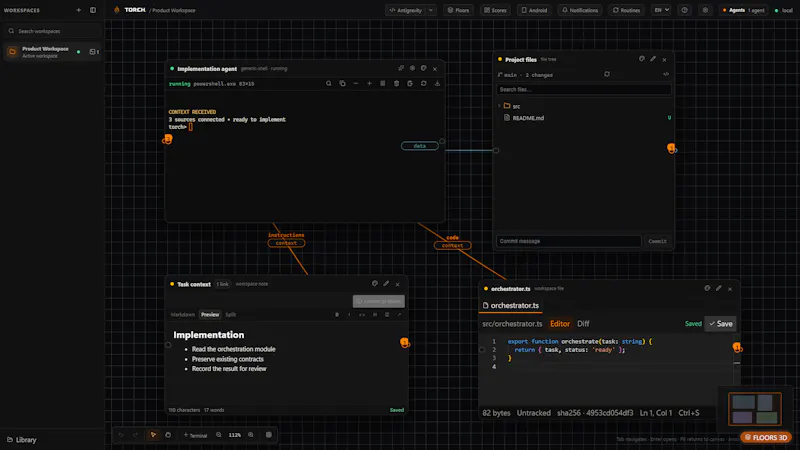
Task: Select the orchestrator.ts file tab
Action: click(510, 306)
